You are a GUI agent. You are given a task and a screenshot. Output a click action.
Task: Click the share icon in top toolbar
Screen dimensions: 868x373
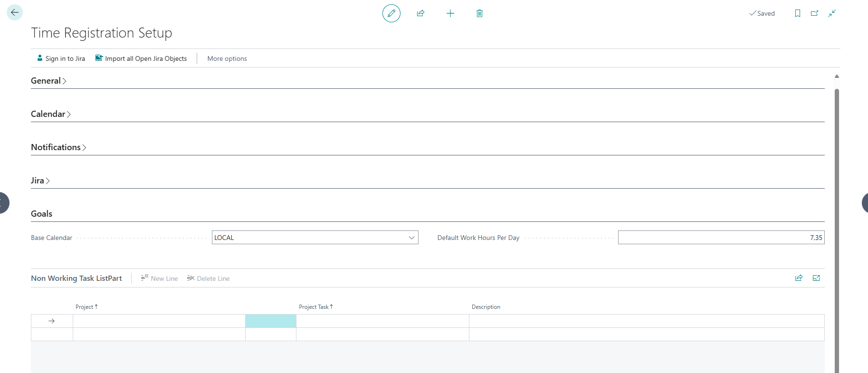pos(420,13)
